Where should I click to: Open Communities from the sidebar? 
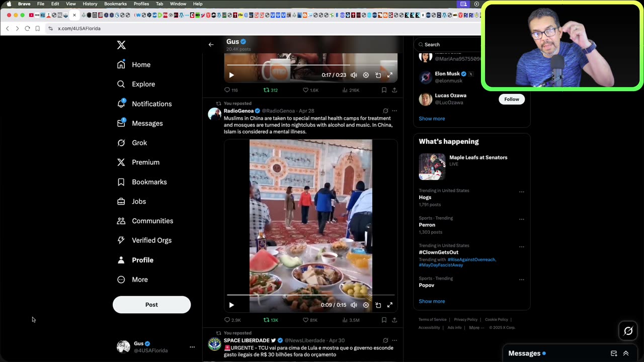click(x=145, y=221)
